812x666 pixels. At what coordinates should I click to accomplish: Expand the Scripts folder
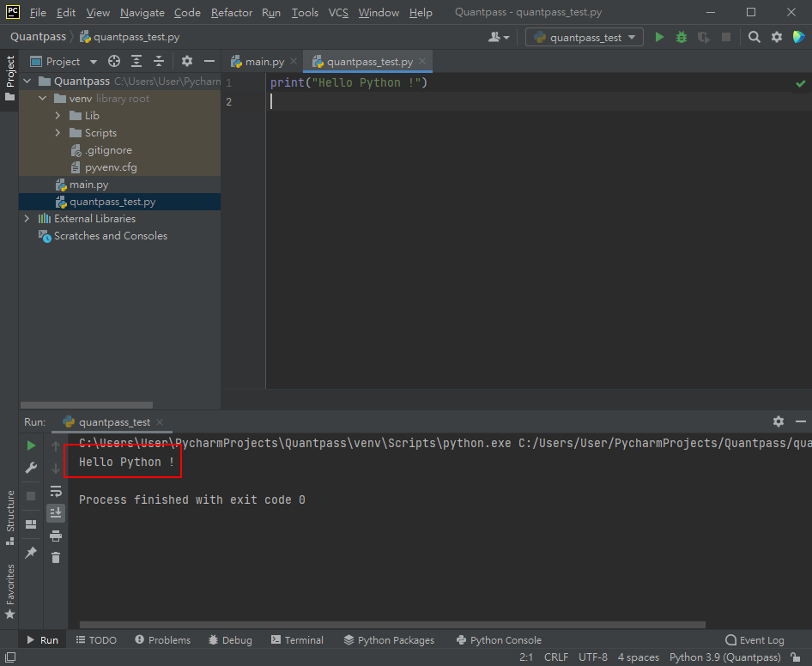pos(58,132)
